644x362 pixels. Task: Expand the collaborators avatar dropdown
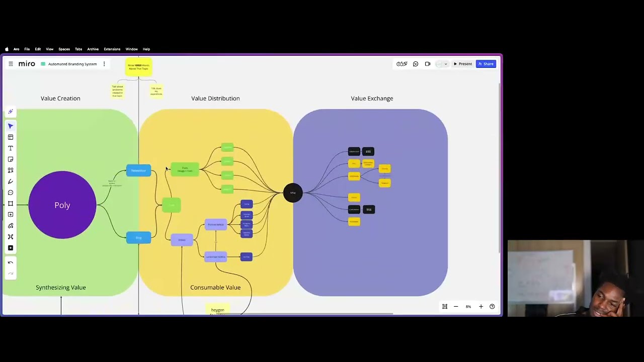446,64
